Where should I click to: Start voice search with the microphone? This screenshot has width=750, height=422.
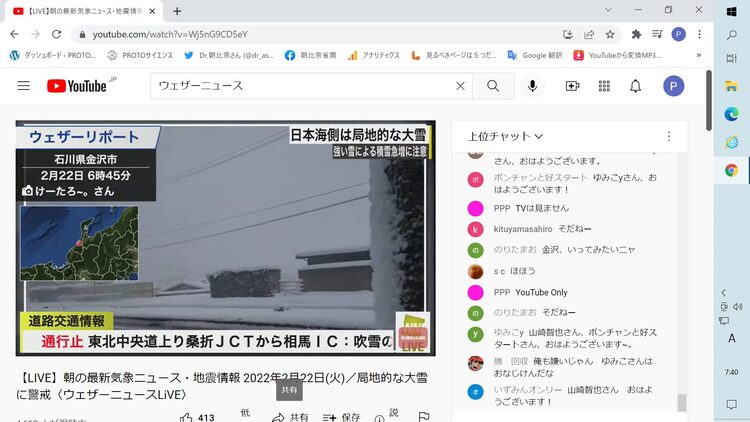[x=532, y=86]
